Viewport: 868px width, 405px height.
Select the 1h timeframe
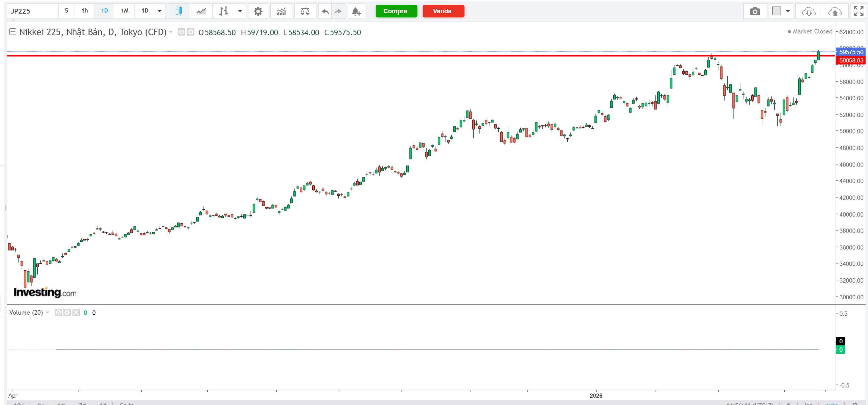click(x=85, y=11)
